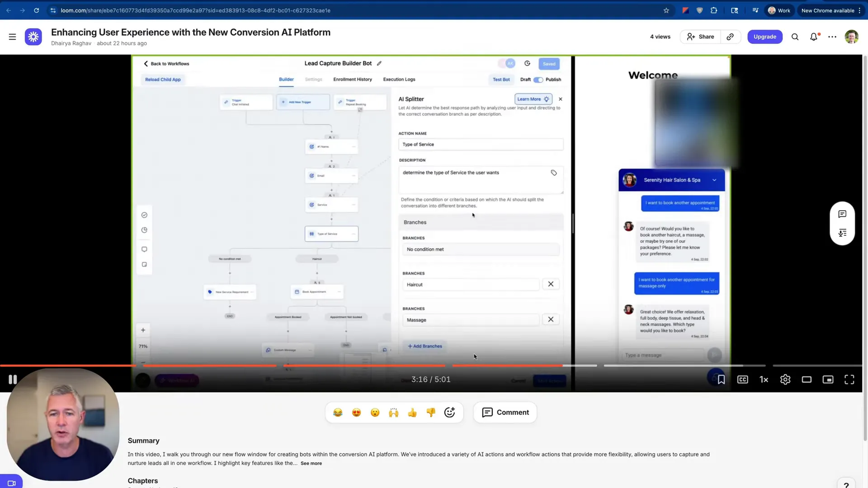Click the closed captions icon
Screen dimensions: 868x488
(x=742, y=380)
